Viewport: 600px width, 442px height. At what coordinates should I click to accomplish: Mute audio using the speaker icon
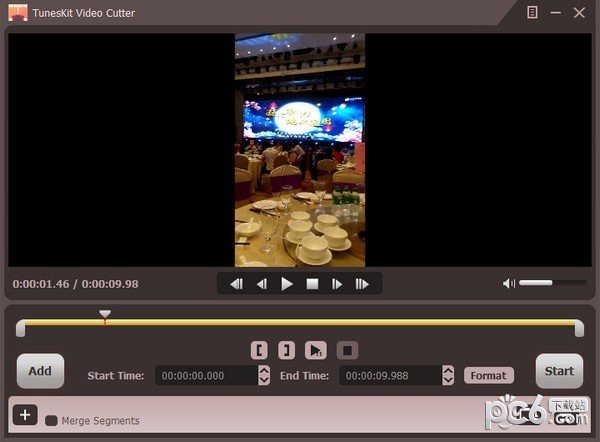pos(509,283)
